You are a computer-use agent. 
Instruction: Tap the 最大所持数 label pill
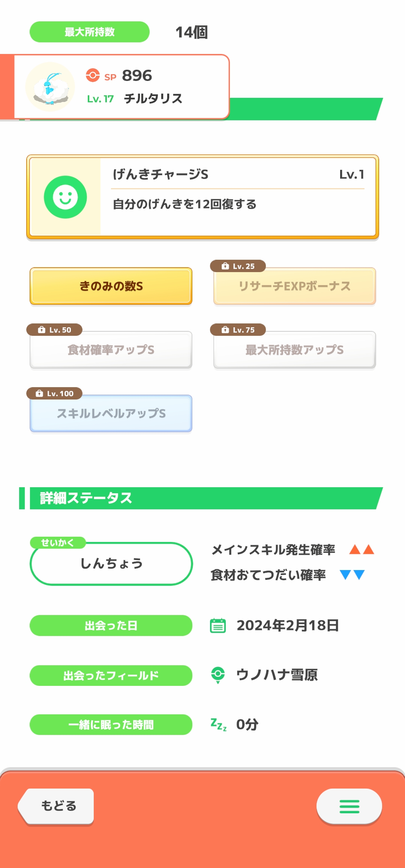[x=90, y=32]
